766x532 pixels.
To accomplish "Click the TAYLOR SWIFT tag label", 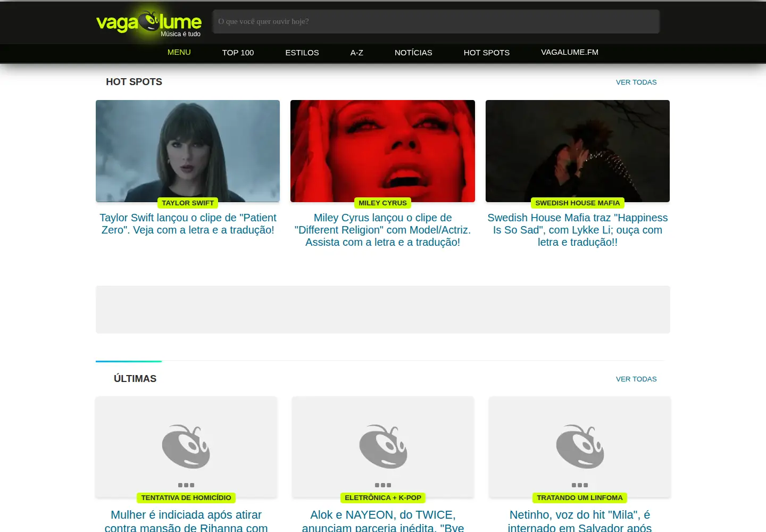I will [x=188, y=203].
